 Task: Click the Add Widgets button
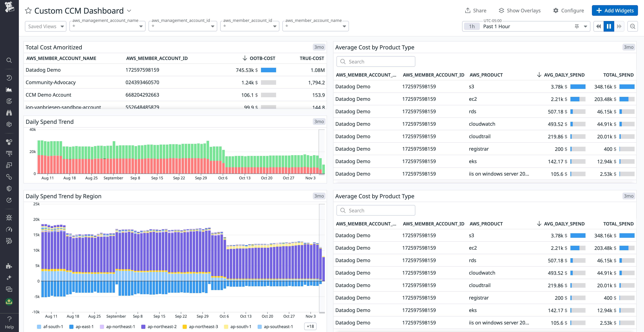(614, 10)
